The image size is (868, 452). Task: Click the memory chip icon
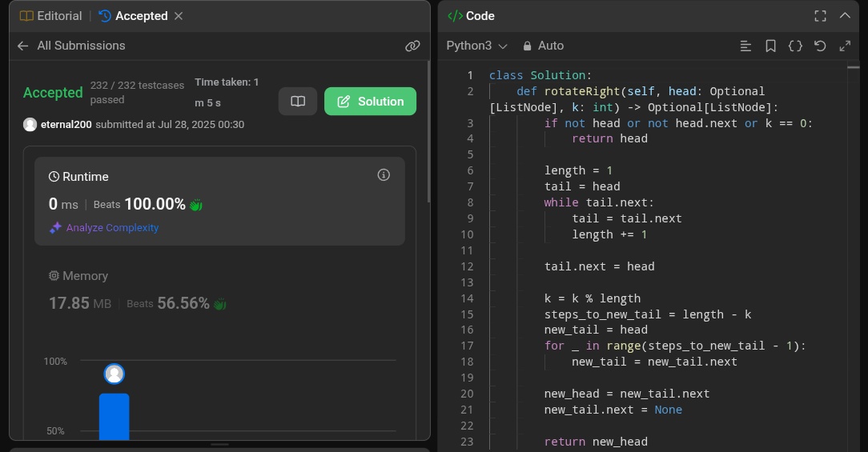pyautogui.click(x=54, y=275)
